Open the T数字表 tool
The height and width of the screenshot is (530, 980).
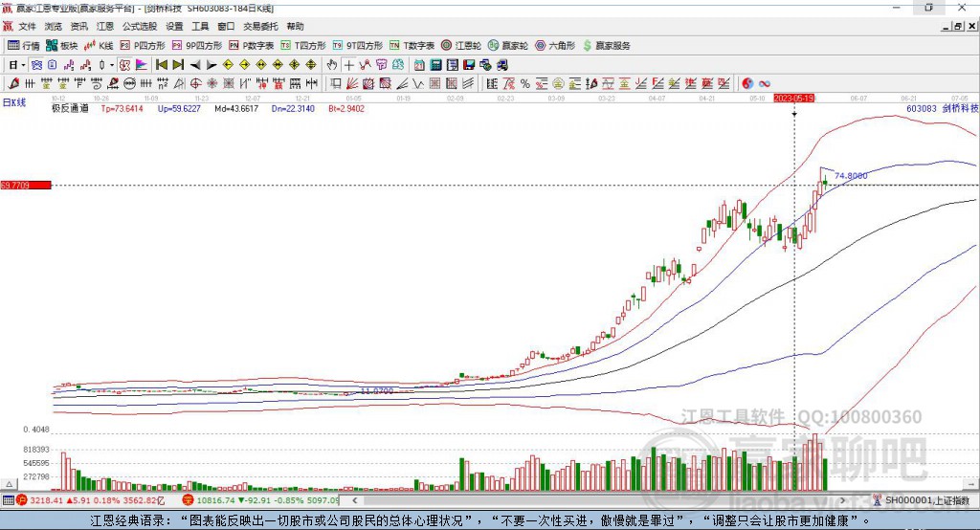tap(412, 46)
